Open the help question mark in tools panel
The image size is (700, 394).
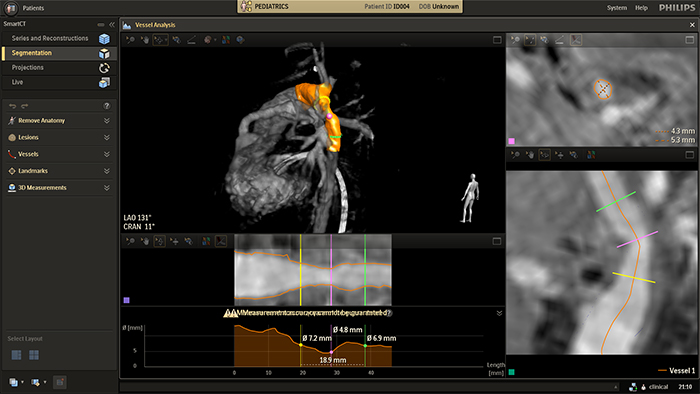click(x=107, y=106)
